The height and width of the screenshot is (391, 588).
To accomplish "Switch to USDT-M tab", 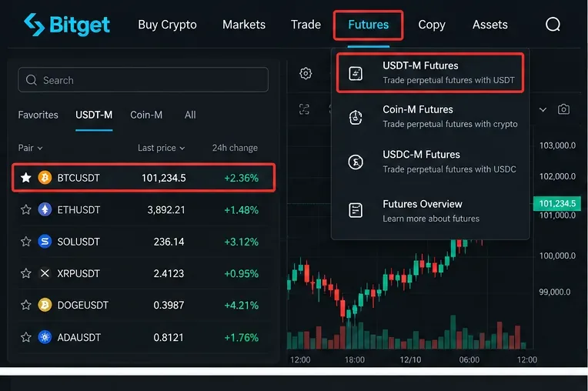I will point(94,115).
